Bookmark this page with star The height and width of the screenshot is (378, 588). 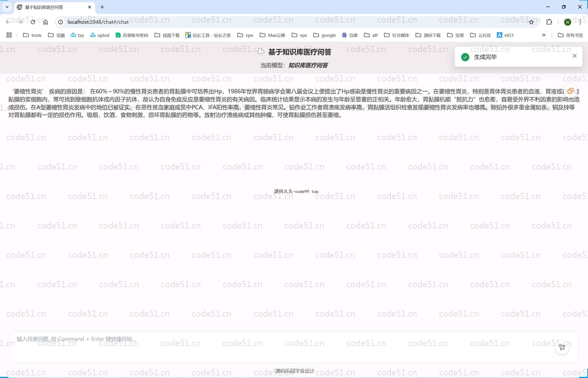[531, 22]
